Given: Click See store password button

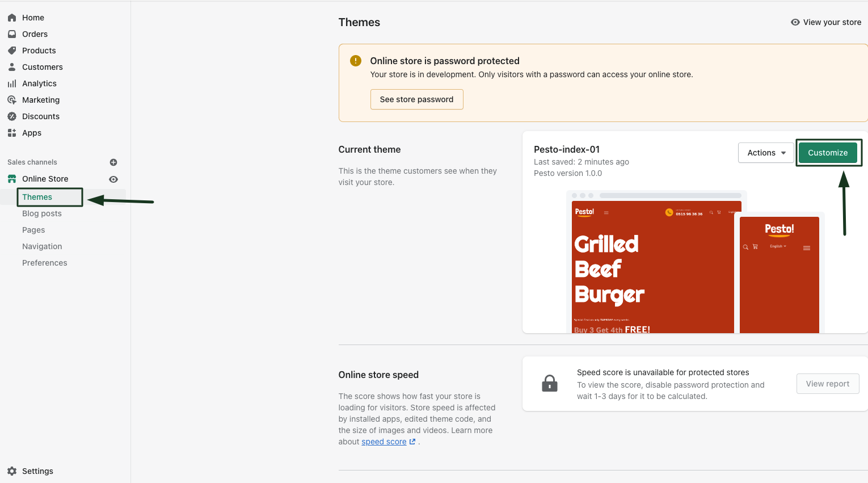Looking at the screenshot, I should pos(416,99).
